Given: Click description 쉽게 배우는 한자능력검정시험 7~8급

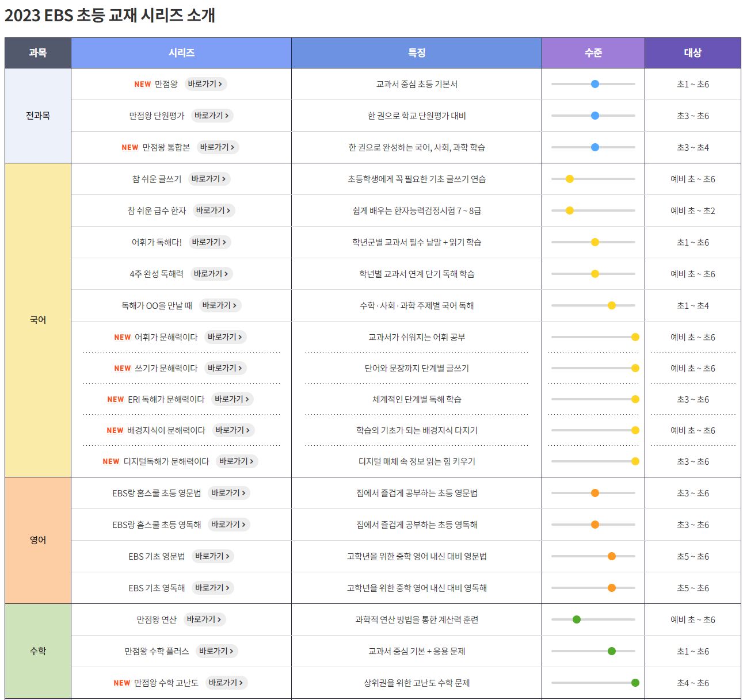Looking at the screenshot, I should (x=417, y=211).
